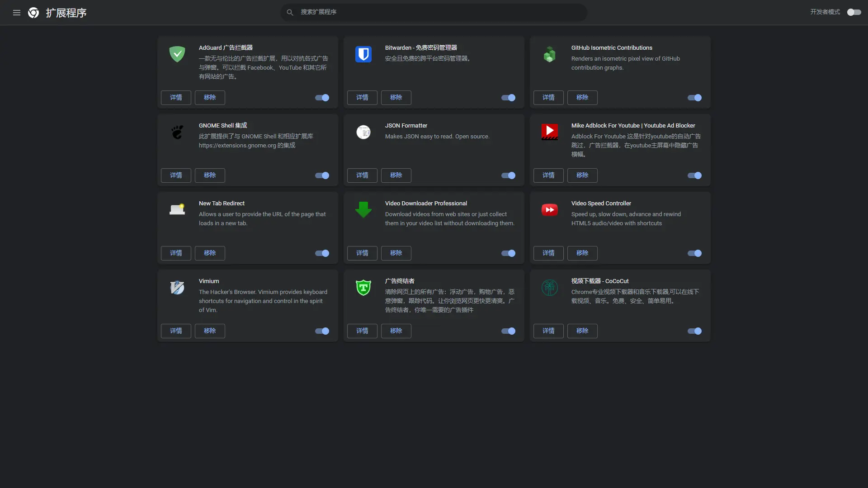
Task: Open the hamburger main menu
Action: (17, 13)
